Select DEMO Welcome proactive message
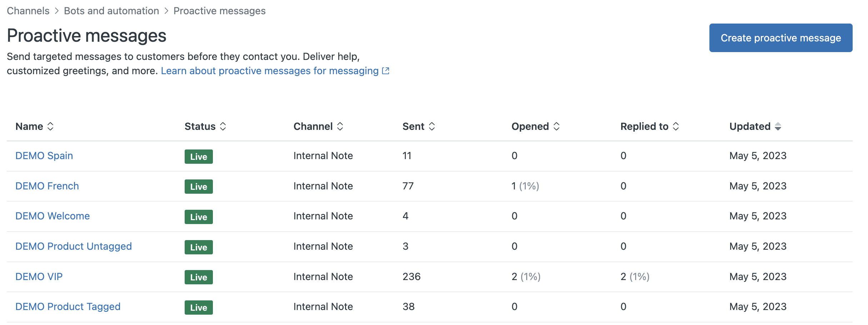The height and width of the screenshot is (325, 868). [53, 216]
